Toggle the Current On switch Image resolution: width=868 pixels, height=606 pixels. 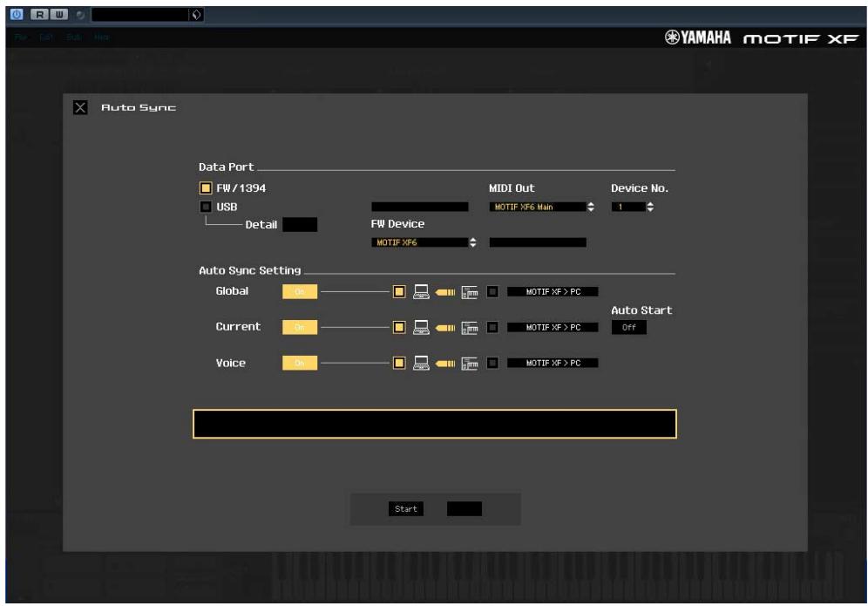[x=300, y=327]
